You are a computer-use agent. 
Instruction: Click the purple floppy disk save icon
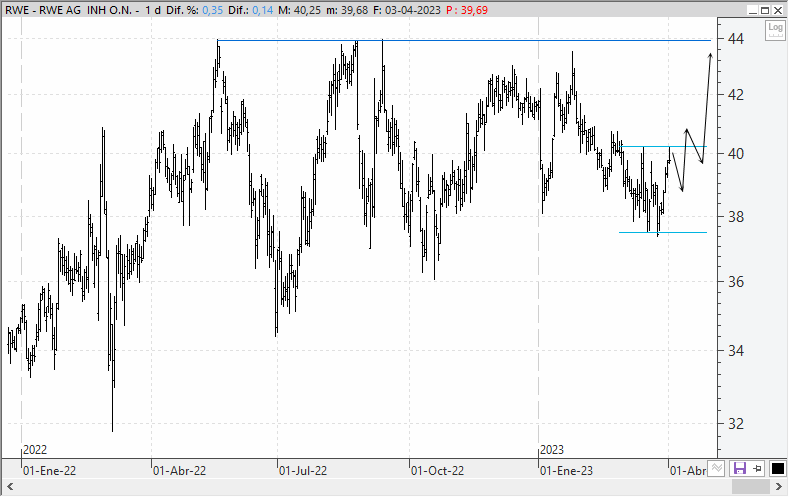pos(739,469)
